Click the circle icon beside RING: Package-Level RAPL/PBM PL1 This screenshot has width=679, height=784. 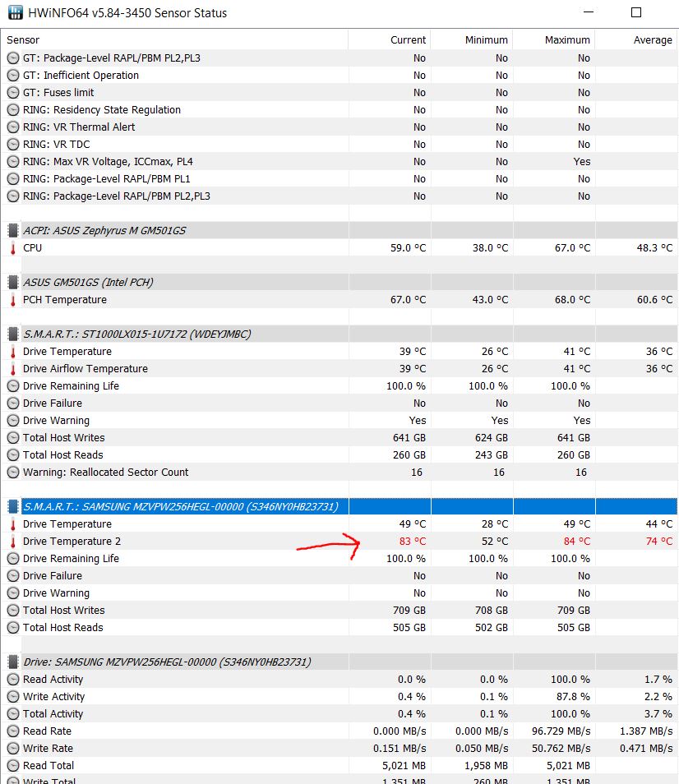(x=13, y=179)
